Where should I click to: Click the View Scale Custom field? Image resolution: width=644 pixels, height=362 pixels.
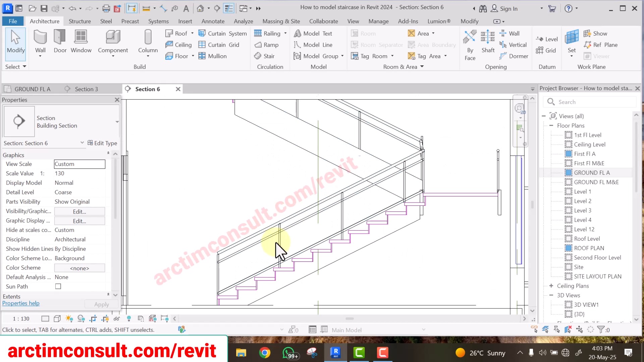tap(79, 164)
